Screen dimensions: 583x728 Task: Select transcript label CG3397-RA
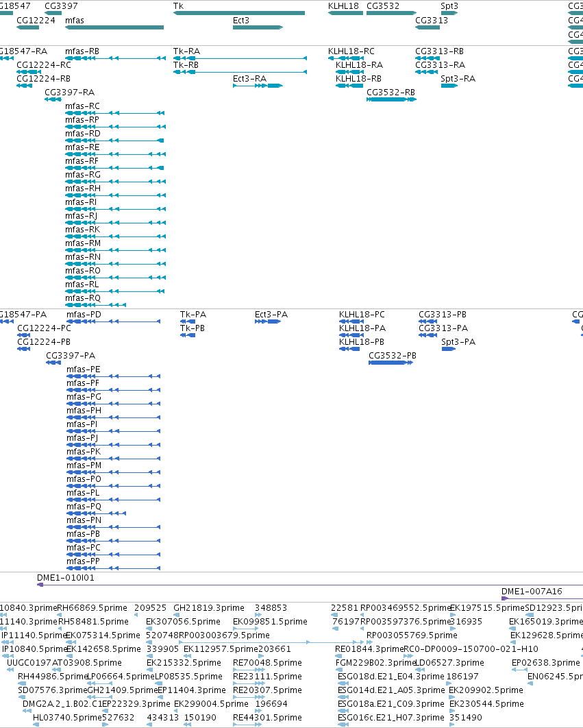tap(69, 93)
